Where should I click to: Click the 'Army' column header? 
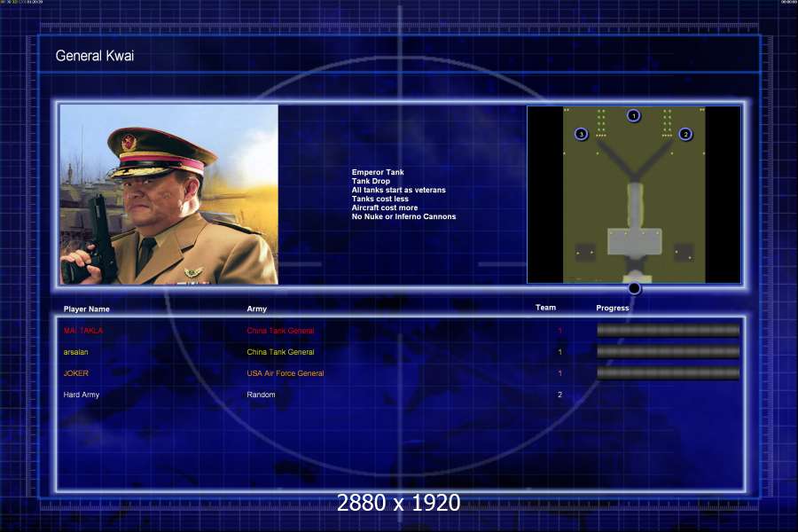click(256, 309)
